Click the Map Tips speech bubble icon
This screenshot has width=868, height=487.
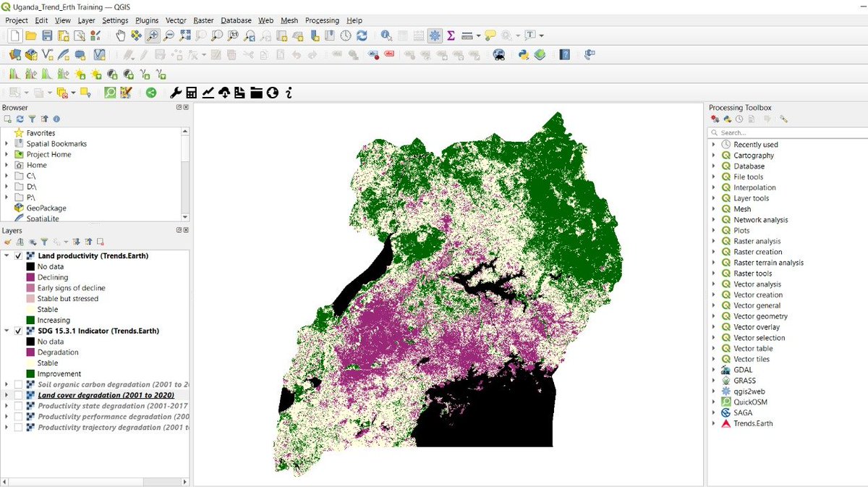coord(490,35)
